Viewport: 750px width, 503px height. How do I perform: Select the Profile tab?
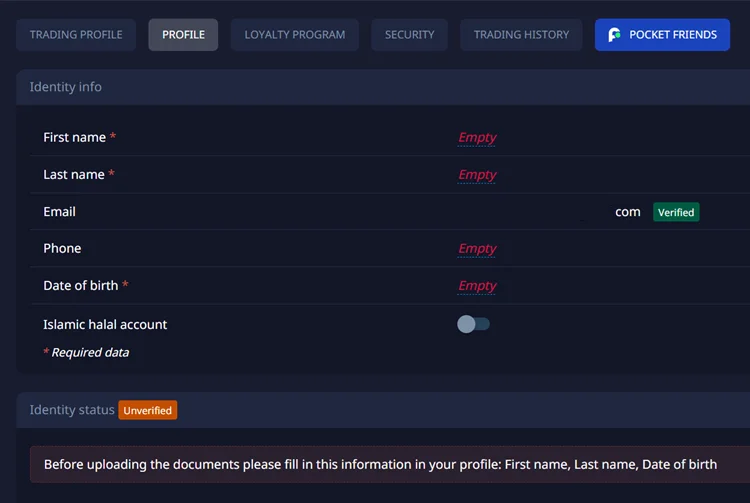[x=183, y=35]
